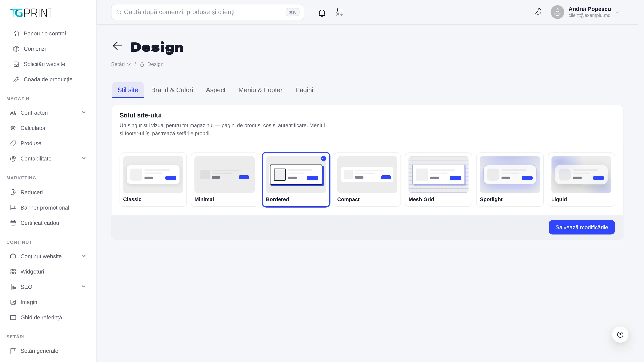Expand the Contractori submenu chevron
The image size is (644, 362).
(x=84, y=113)
